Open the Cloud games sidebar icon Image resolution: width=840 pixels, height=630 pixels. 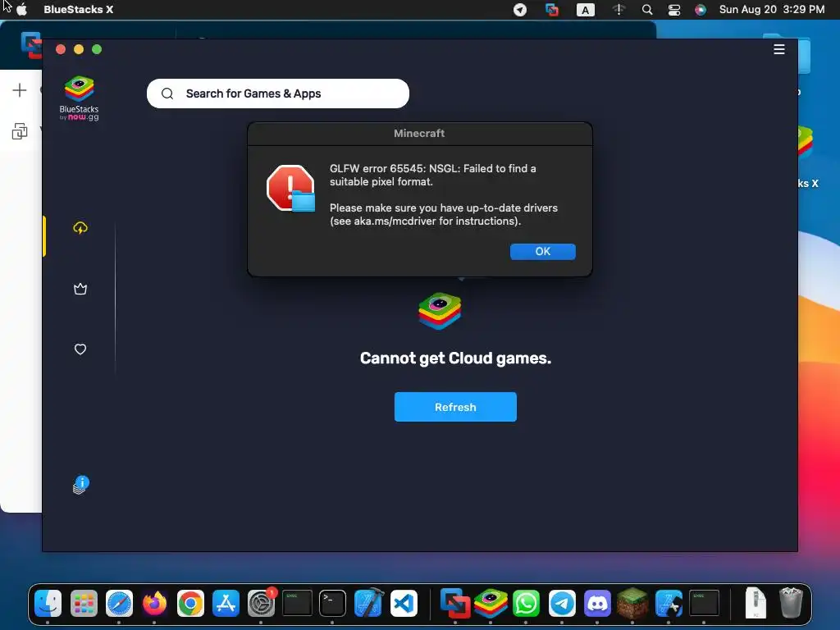80,228
